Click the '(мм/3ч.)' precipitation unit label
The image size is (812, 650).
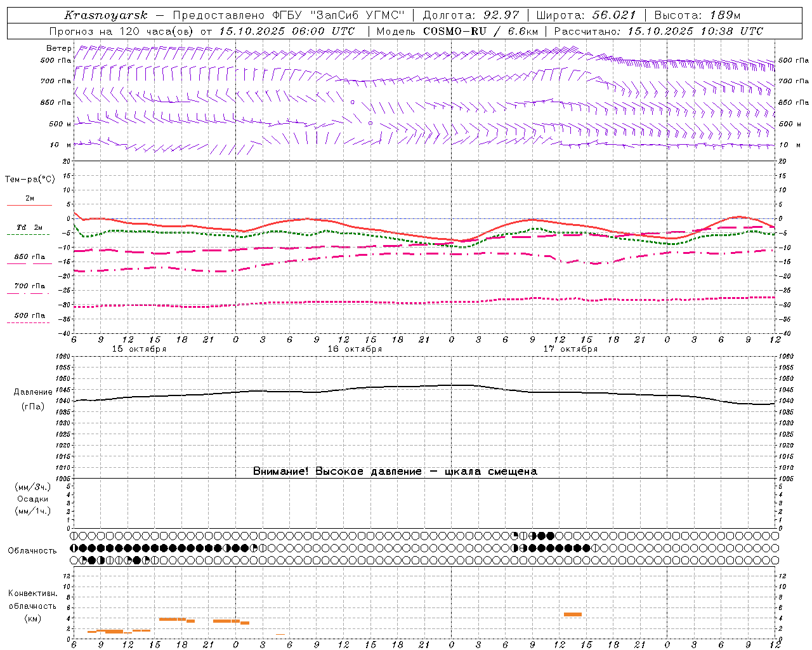click(32, 487)
